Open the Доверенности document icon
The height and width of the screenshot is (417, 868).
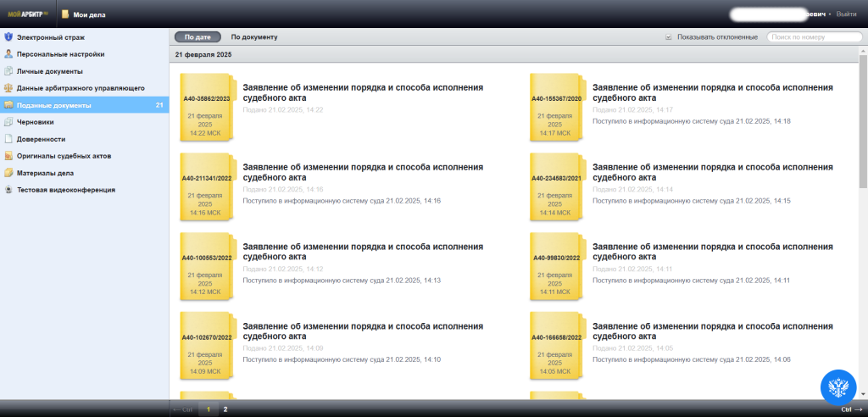8,139
